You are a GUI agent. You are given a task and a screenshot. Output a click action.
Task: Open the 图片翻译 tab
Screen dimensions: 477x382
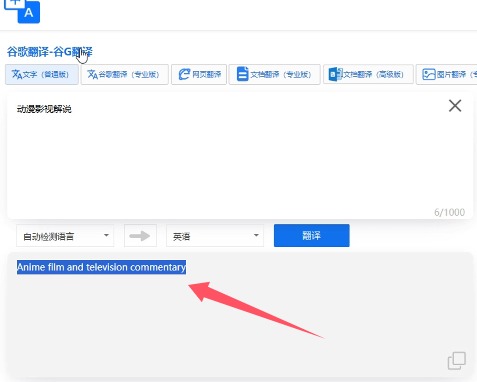[x=447, y=74]
